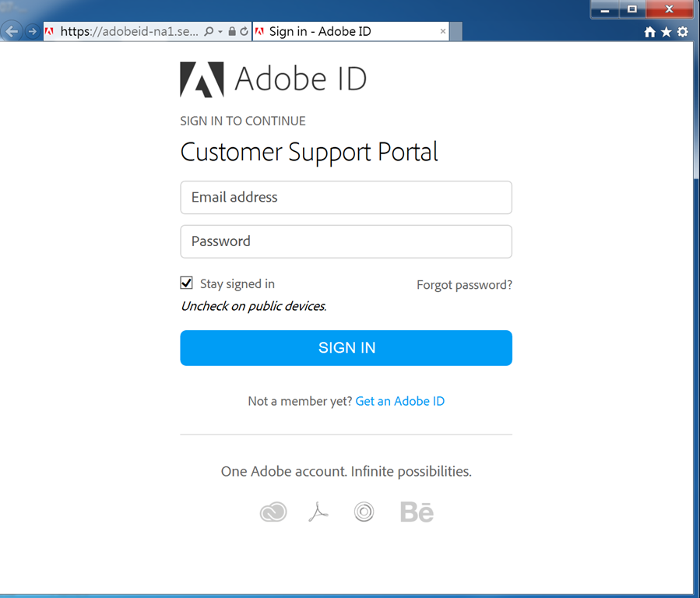Open a new tab button
700x598 pixels.
[456, 31]
